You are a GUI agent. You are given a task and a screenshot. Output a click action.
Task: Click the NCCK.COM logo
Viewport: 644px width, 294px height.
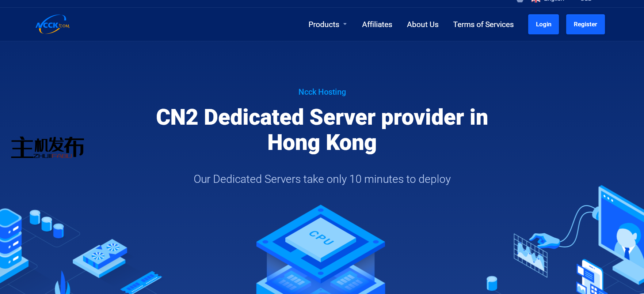[x=53, y=24]
